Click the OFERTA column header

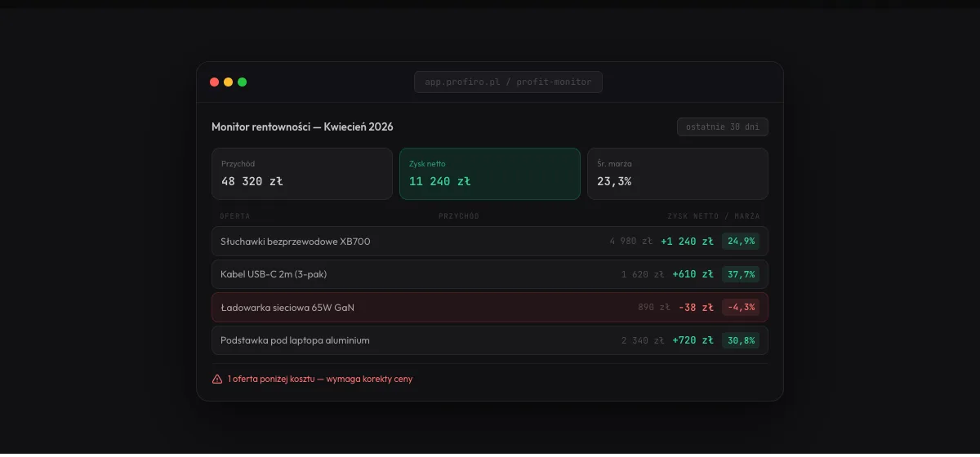[x=235, y=216]
